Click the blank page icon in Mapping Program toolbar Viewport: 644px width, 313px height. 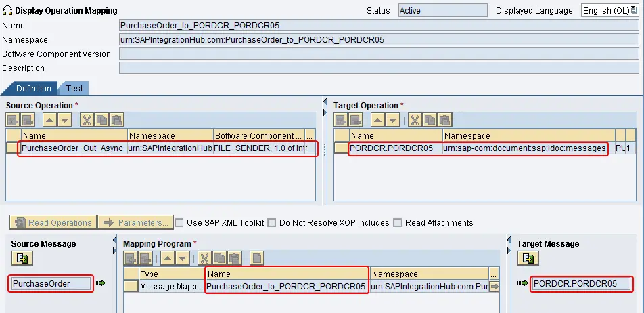tap(256, 258)
